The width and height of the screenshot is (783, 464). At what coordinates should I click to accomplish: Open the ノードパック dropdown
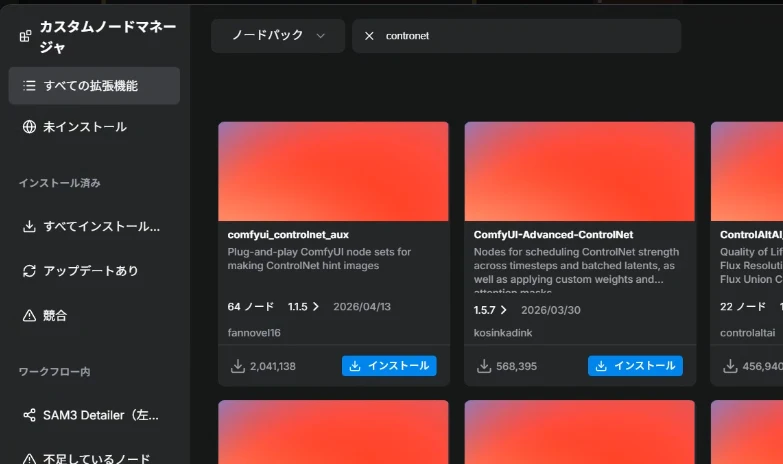[x=278, y=35]
